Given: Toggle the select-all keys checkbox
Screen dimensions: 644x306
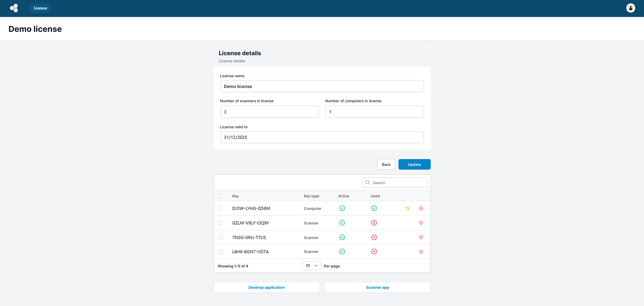Looking at the screenshot, I should pos(220,196).
